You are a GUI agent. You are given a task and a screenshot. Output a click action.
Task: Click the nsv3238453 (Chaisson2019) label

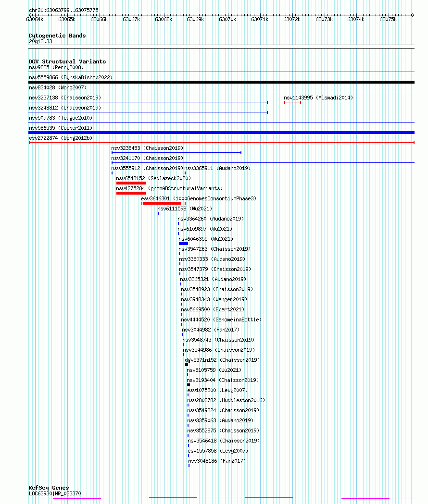click(x=147, y=148)
